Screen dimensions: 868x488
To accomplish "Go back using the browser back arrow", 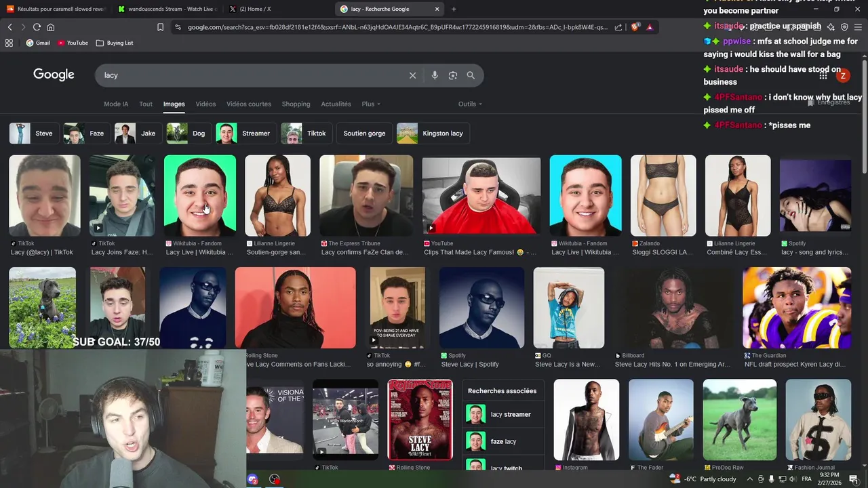I will (x=9, y=27).
